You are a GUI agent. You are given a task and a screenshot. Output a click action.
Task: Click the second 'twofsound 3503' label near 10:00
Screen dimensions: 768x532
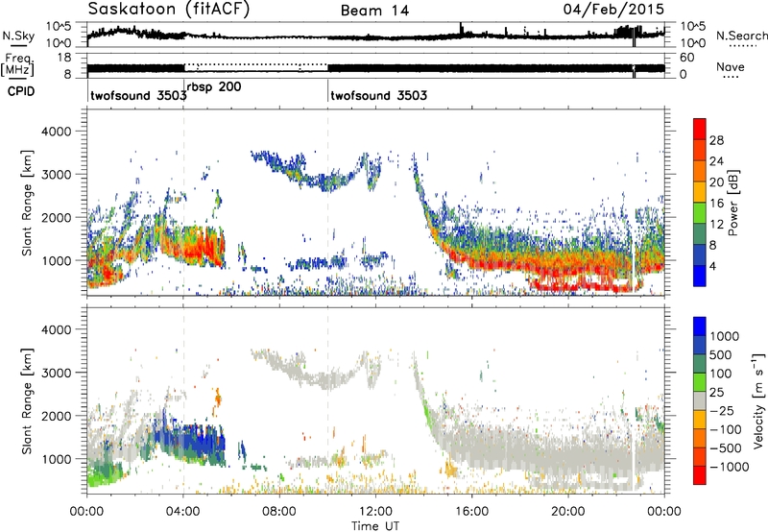point(378,95)
